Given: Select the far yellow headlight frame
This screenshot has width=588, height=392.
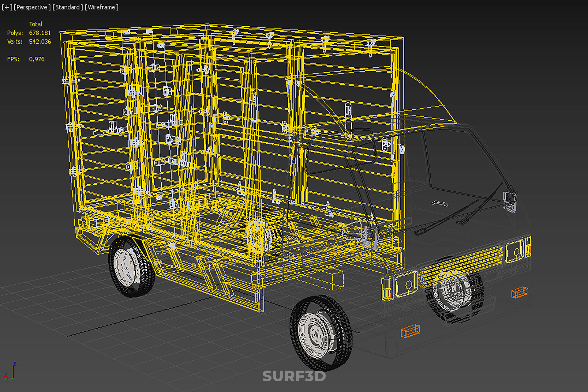Looking at the screenshot, I should tap(515, 251).
